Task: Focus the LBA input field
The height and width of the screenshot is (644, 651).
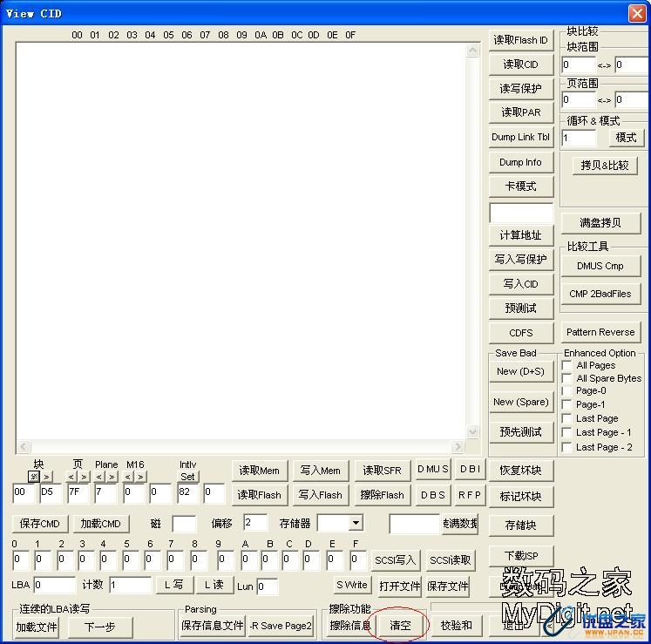Action: [55, 586]
